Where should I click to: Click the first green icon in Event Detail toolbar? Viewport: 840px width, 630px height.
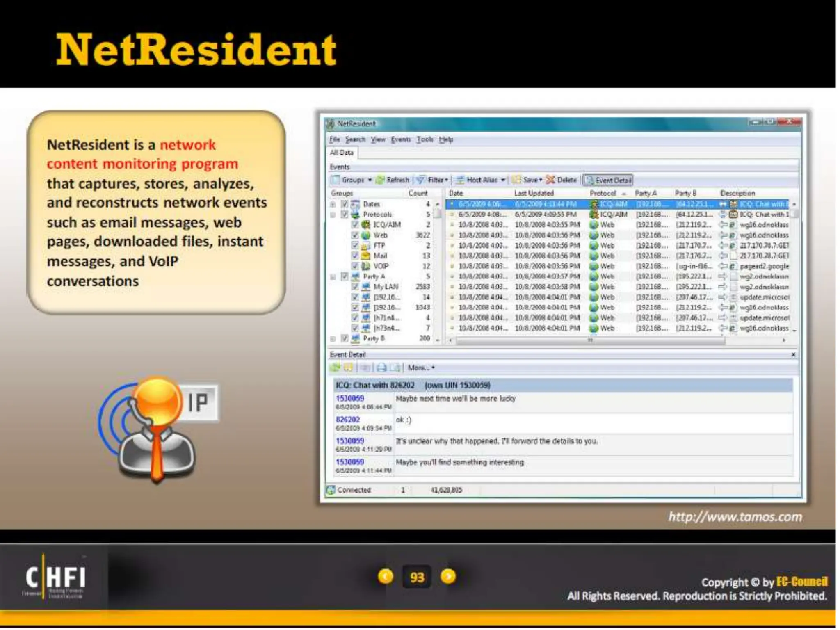335,367
